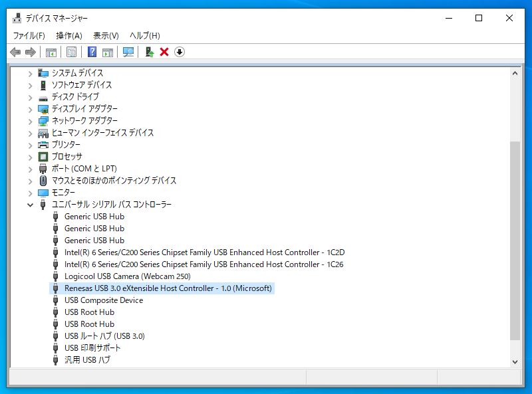The width and height of the screenshot is (532, 394).
Task: Click the ソフトウェア デバイス category icon
Action: click(x=43, y=85)
